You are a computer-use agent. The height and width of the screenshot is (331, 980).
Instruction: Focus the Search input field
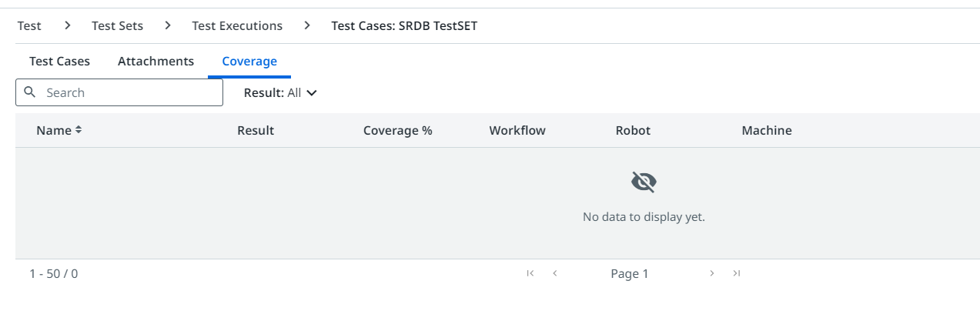[119, 92]
